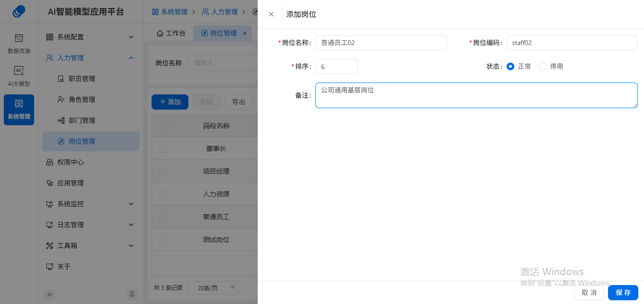Open AI大模型 in the left rail
Screen dimensions: 644x304
(19, 76)
